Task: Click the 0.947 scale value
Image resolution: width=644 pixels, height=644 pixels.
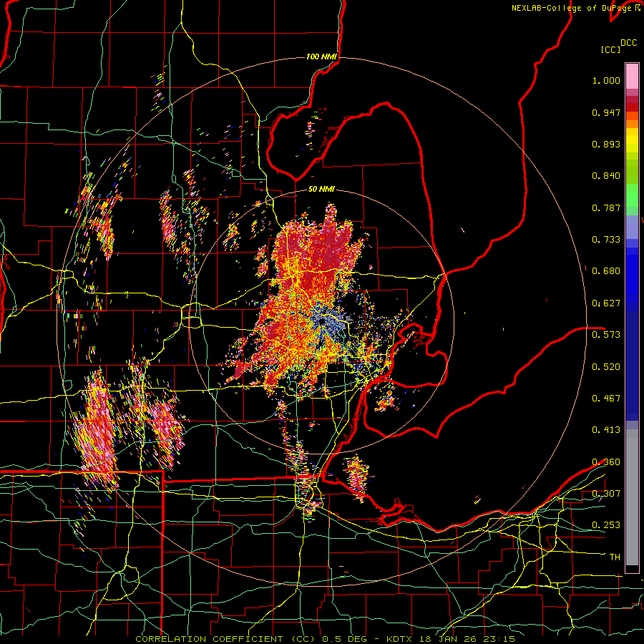Action: point(606,112)
